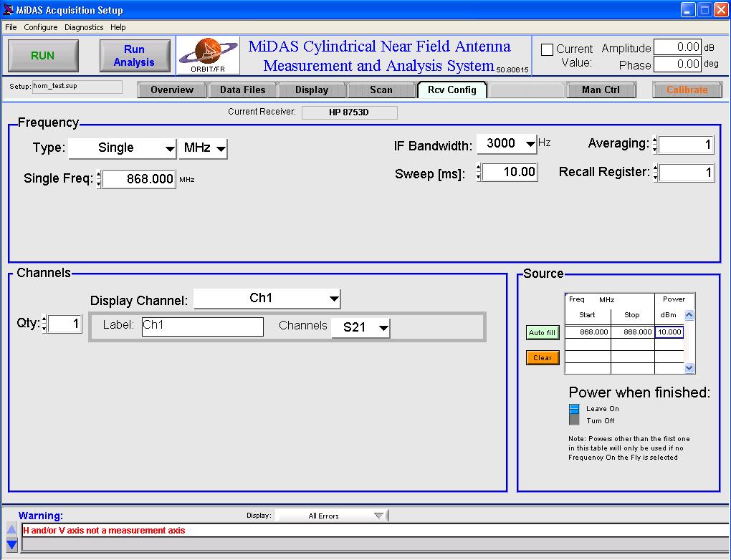731x560 pixels.
Task: Enable the Current Value checkbox
Action: [x=547, y=49]
